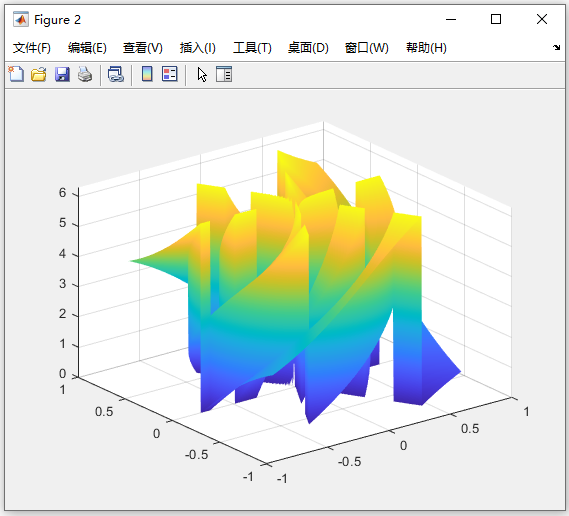Click the Link Plot toolbar icon
Image resolution: width=569 pixels, height=516 pixels.
coord(116,74)
